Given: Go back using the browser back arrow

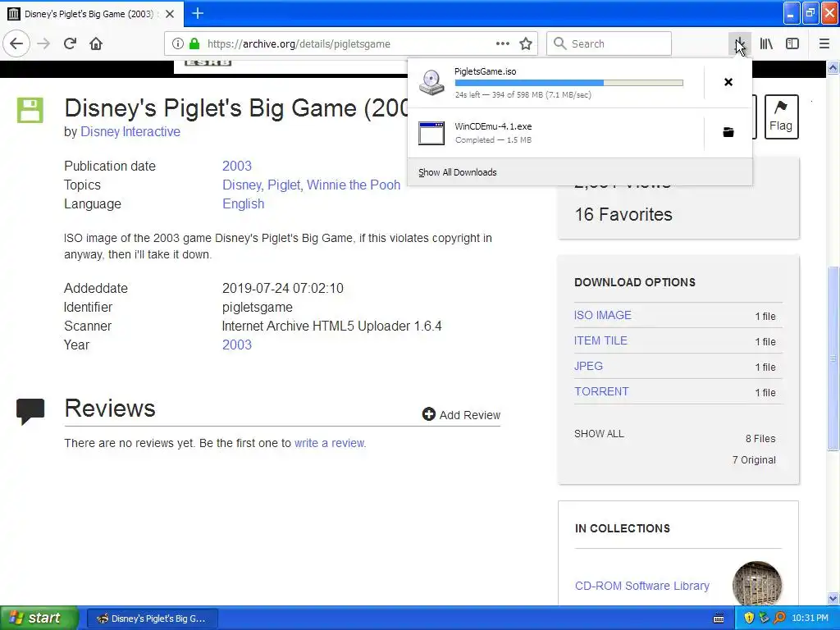Looking at the screenshot, I should coord(16,43).
